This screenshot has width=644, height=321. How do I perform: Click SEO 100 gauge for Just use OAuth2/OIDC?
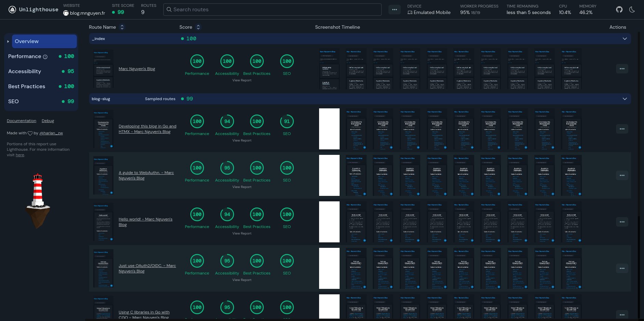click(x=287, y=261)
